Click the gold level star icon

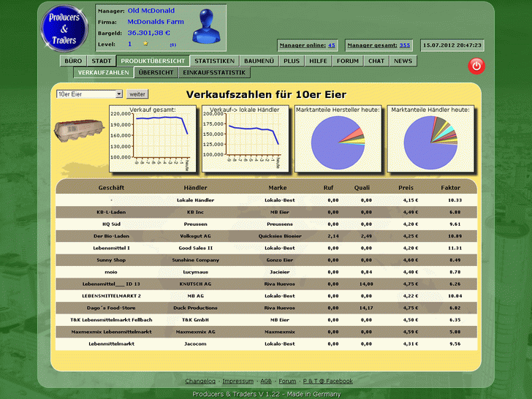pos(145,44)
